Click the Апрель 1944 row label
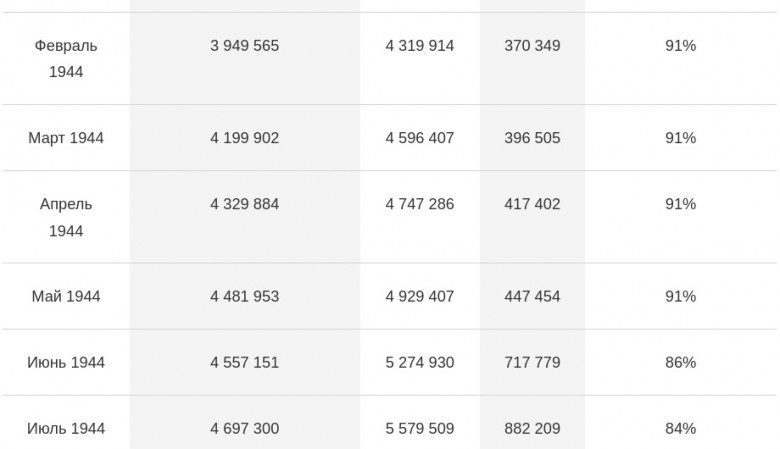Screen dimensions: 780x449 pyautogui.click(x=66, y=217)
